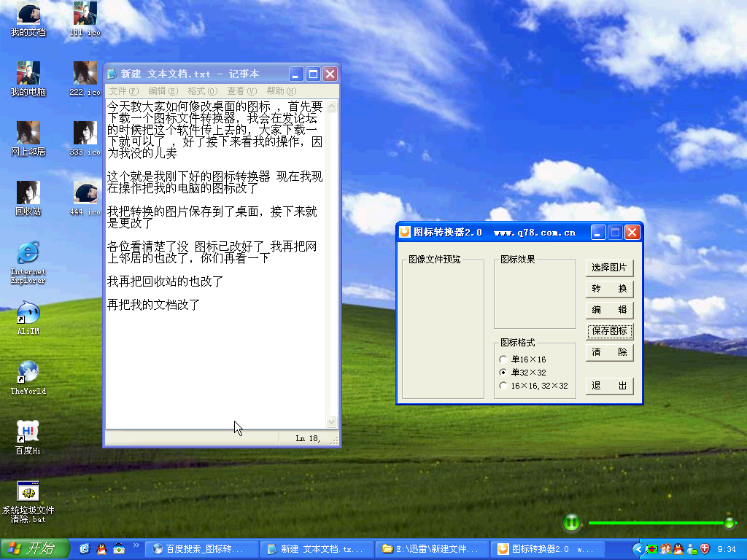747x560 pixels.
Task: Click the 保存图标 button
Action: pyautogui.click(x=609, y=330)
